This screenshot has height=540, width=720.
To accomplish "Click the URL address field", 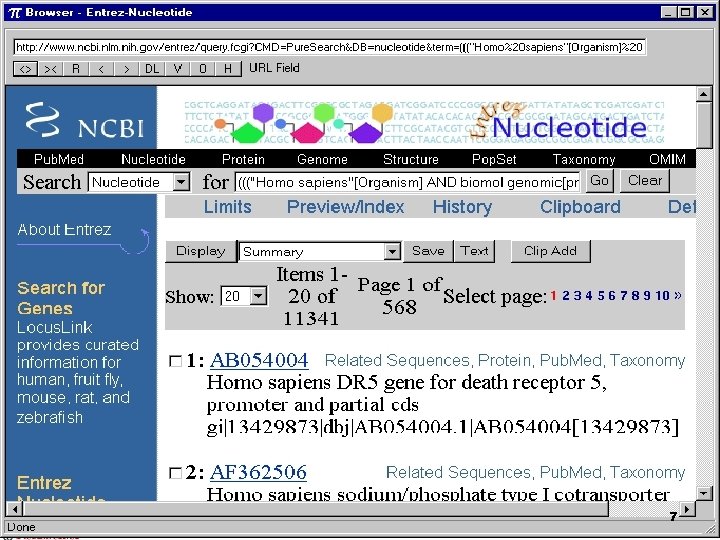I will pyautogui.click(x=330, y=47).
